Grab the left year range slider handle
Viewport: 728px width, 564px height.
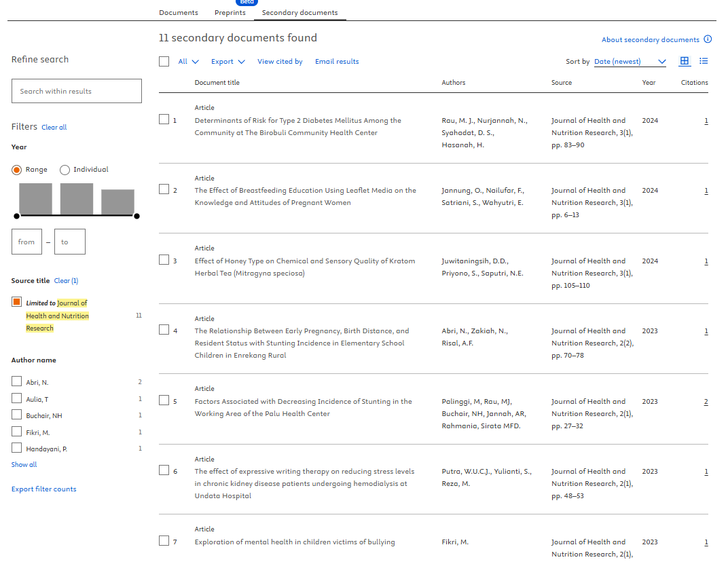17,216
